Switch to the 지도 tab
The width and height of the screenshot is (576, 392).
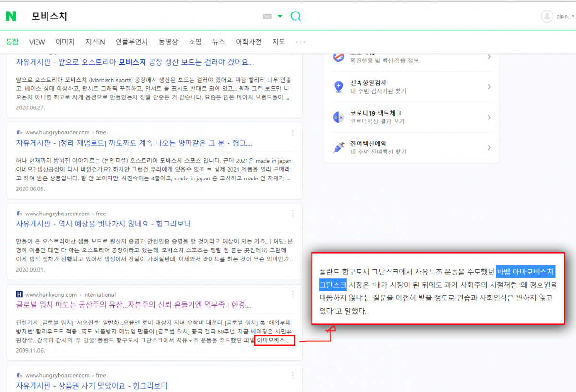[279, 42]
